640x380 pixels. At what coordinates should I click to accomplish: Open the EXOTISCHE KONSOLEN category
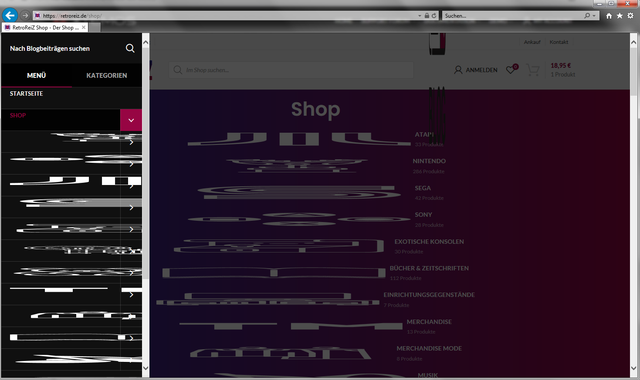(x=429, y=241)
